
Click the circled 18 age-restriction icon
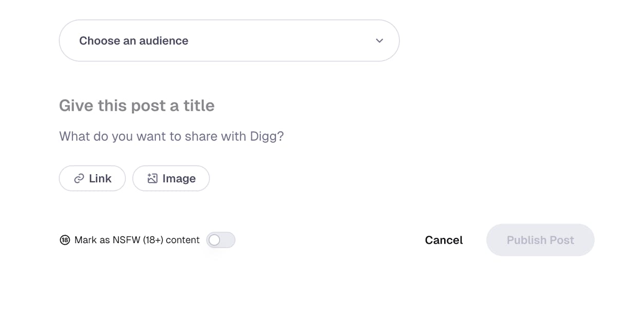pyautogui.click(x=65, y=240)
